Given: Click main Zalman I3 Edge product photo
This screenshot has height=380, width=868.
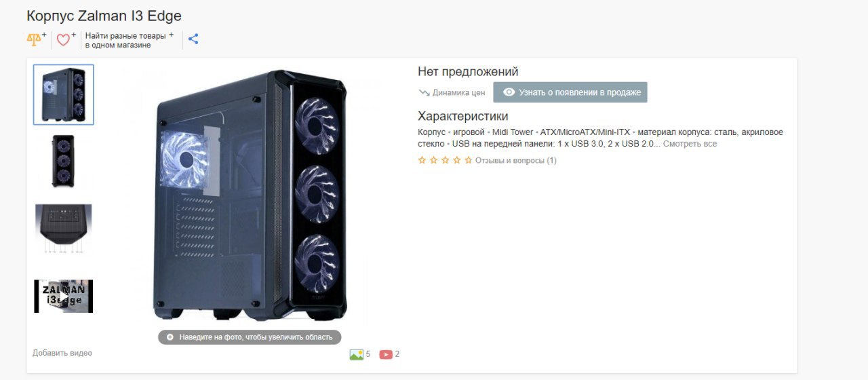Looking at the screenshot, I should [x=251, y=195].
